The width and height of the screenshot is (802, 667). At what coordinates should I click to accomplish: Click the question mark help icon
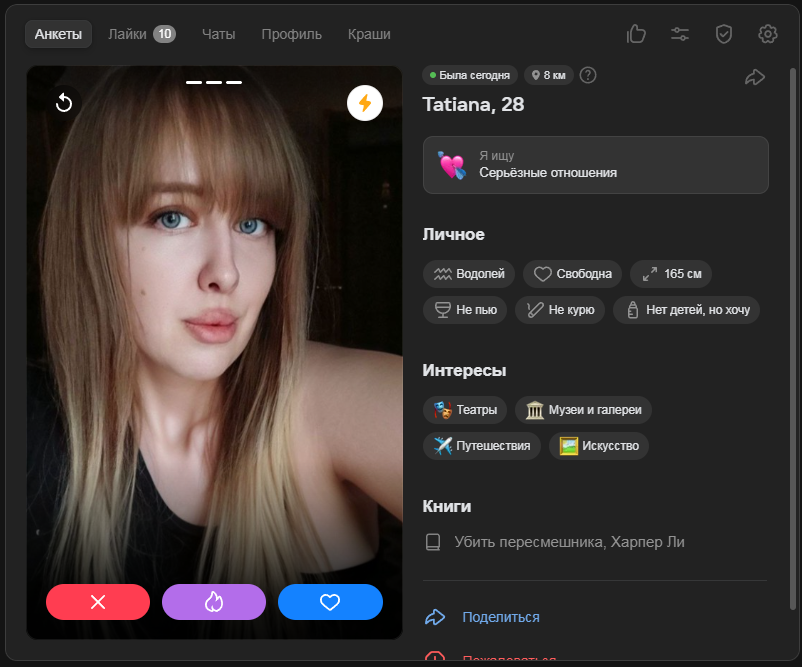(588, 75)
